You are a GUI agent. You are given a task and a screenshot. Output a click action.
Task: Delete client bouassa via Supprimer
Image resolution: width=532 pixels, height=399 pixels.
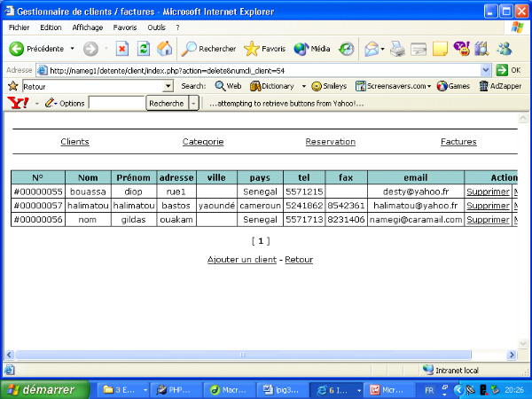click(x=488, y=192)
